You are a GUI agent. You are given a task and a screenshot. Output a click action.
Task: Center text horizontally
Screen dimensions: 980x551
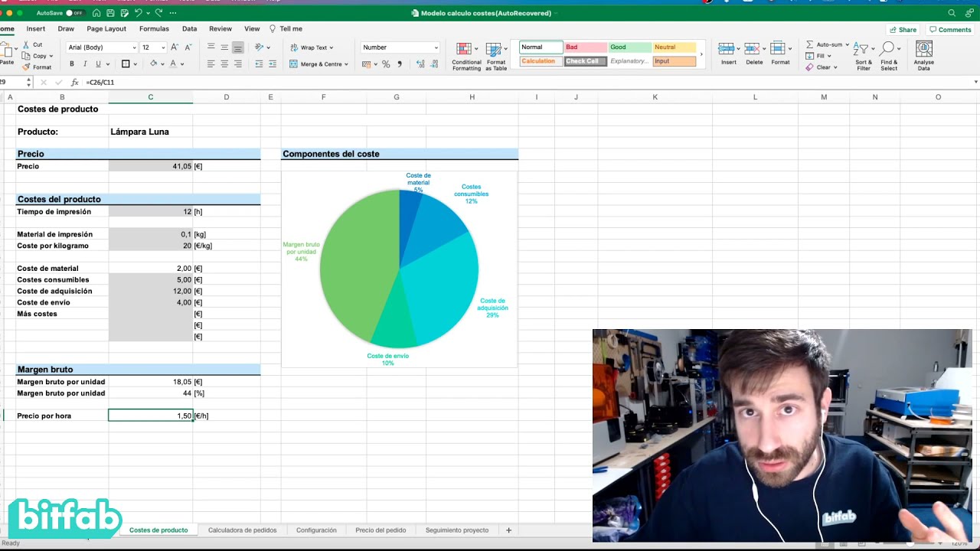[224, 64]
